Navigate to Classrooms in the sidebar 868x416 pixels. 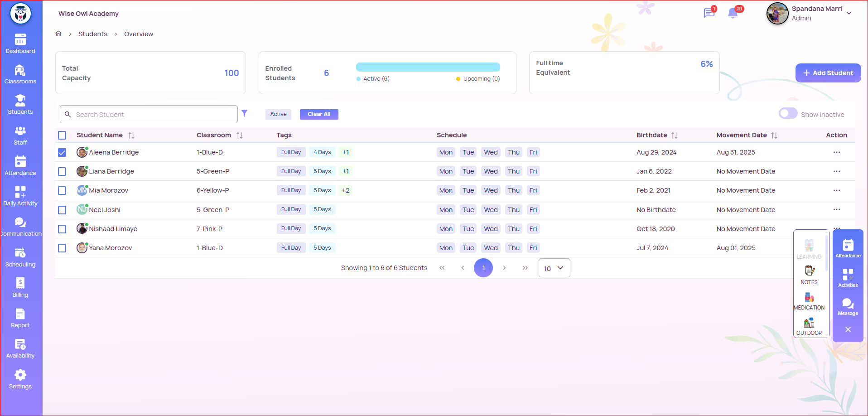[x=20, y=74]
